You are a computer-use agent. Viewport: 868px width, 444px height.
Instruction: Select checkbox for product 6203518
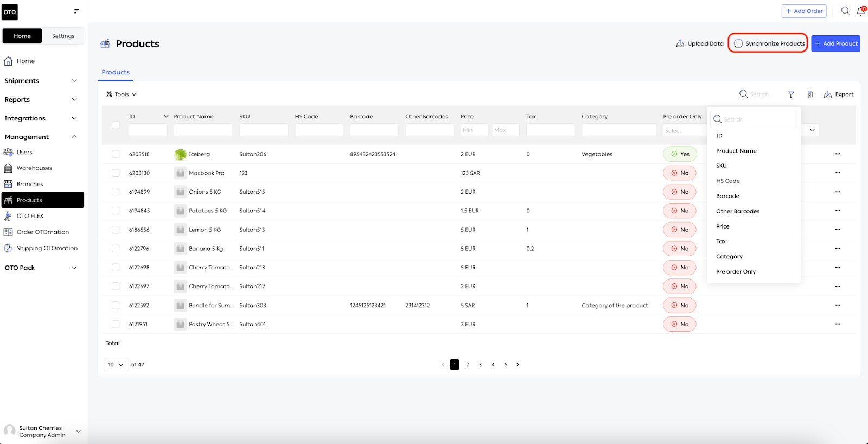(116, 154)
